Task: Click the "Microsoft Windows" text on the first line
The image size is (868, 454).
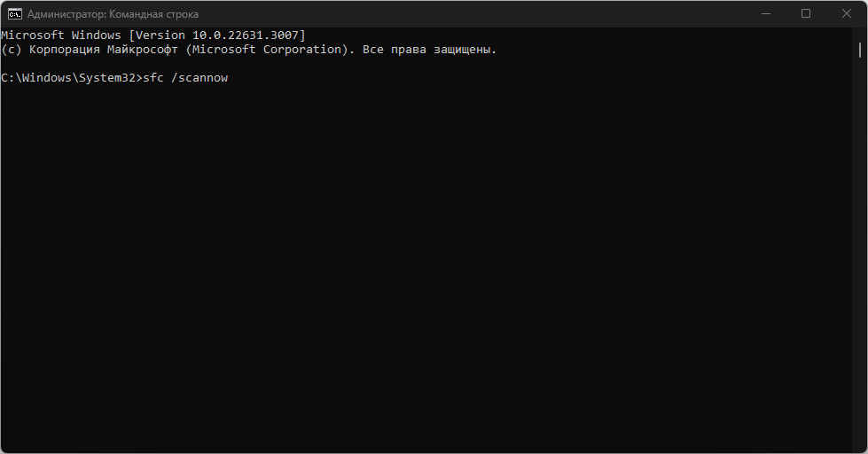Action: (61, 35)
